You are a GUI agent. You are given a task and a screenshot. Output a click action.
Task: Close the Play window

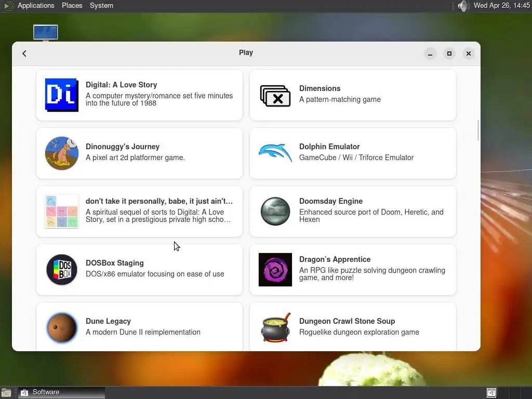coord(468,54)
